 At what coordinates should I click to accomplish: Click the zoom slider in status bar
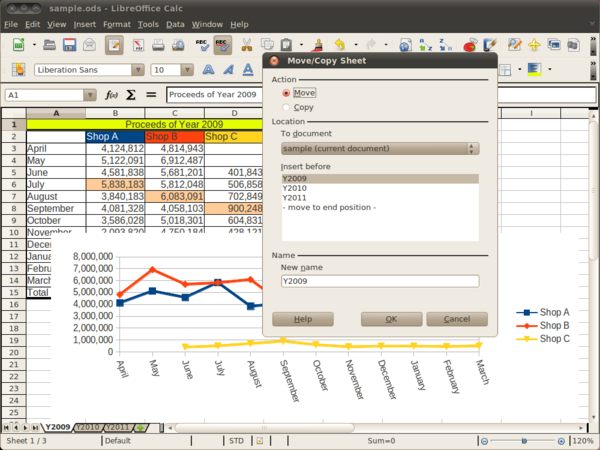pyautogui.click(x=525, y=441)
